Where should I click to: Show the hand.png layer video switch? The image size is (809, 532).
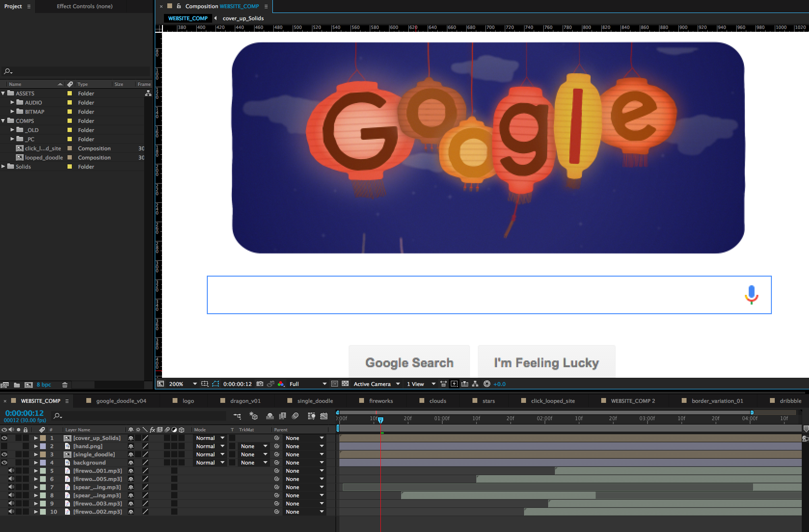(4, 446)
